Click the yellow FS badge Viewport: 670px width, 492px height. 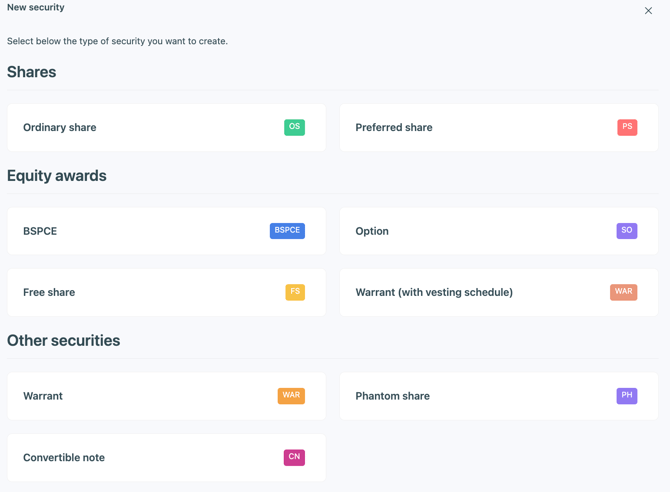point(295,292)
